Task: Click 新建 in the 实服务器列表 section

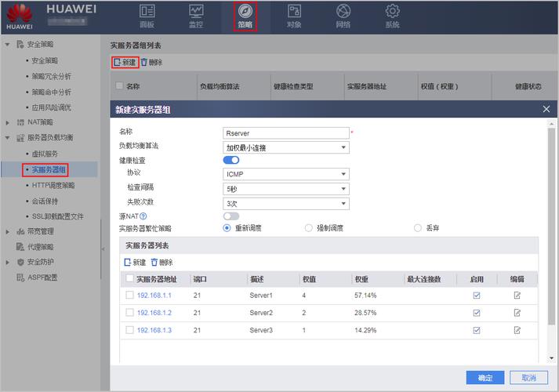Action: [135, 263]
